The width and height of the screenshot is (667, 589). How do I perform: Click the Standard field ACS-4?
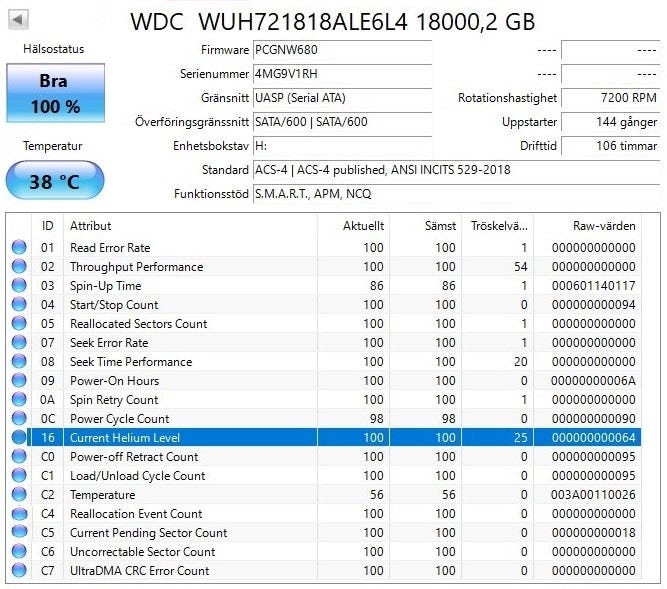[x=456, y=170]
